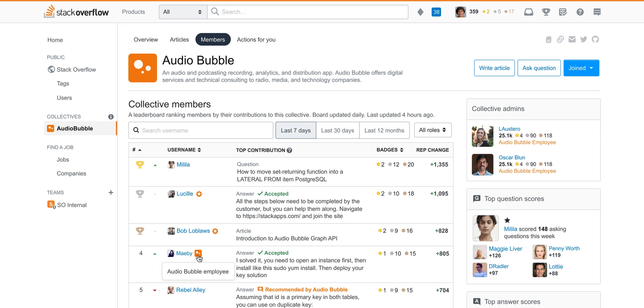Switch to the Articles tab

click(179, 39)
